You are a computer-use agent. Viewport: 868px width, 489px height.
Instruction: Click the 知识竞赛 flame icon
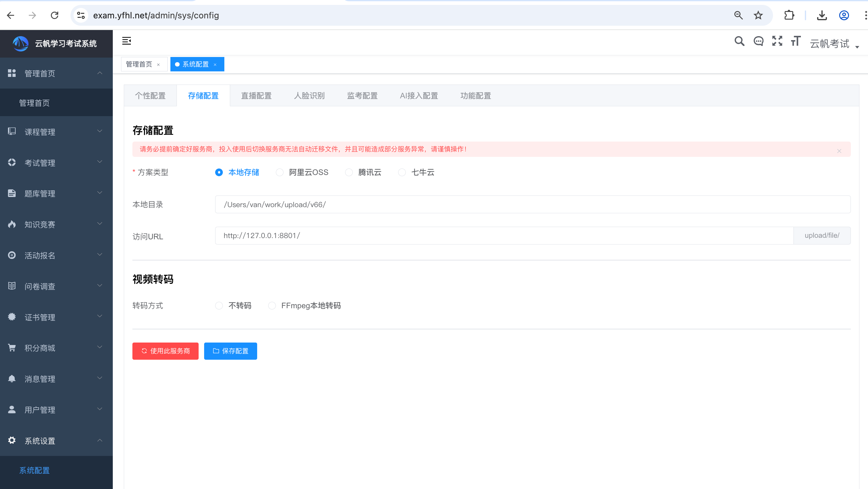(12, 224)
